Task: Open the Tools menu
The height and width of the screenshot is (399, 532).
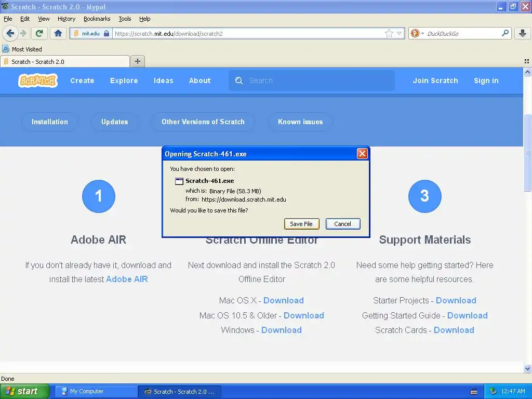Action: pyautogui.click(x=125, y=19)
